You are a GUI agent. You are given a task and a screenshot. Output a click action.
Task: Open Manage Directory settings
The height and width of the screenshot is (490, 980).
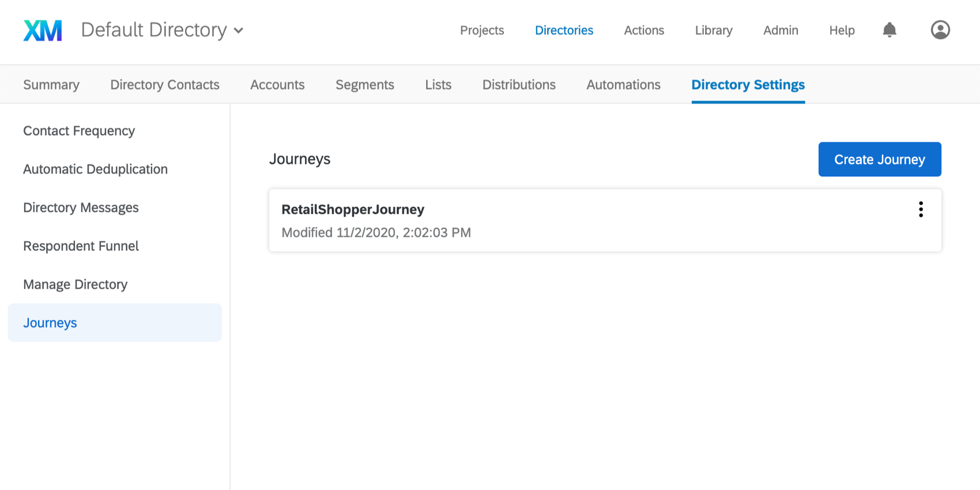tap(75, 285)
